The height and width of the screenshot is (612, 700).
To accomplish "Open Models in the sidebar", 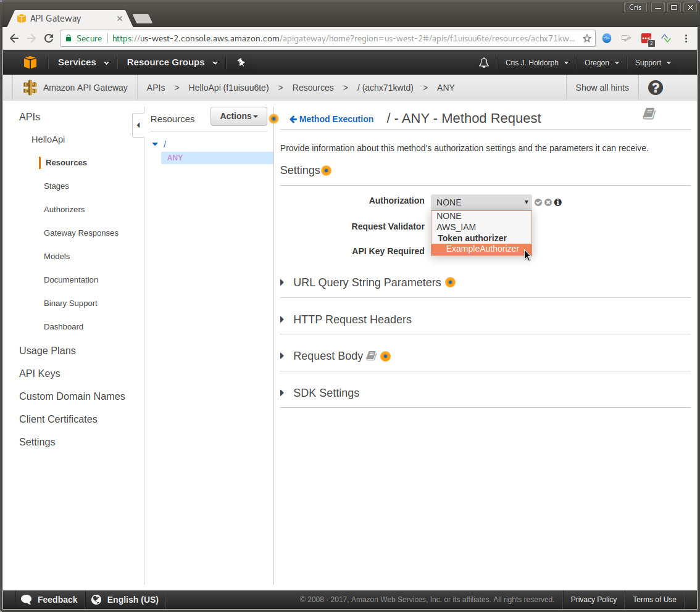I will tap(57, 257).
